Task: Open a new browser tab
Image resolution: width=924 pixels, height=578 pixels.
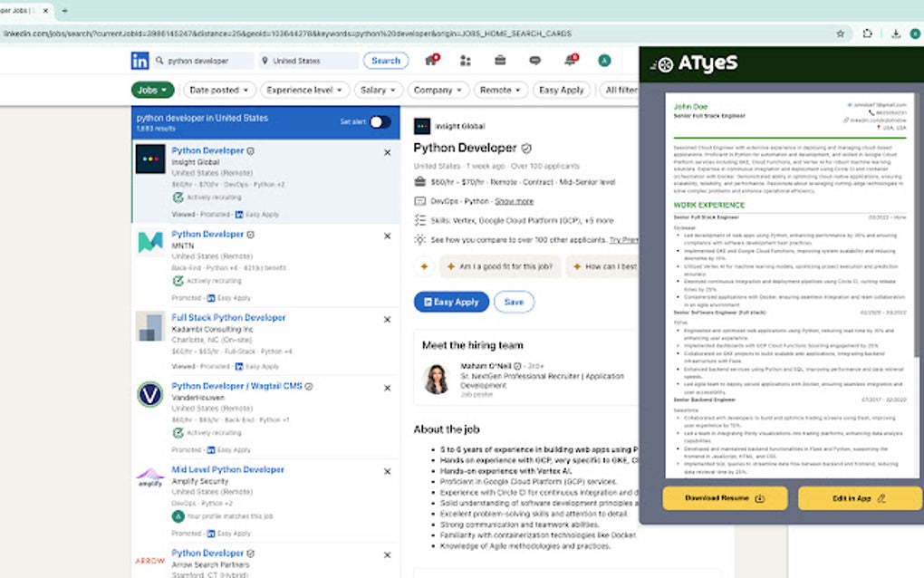Action: (x=65, y=11)
